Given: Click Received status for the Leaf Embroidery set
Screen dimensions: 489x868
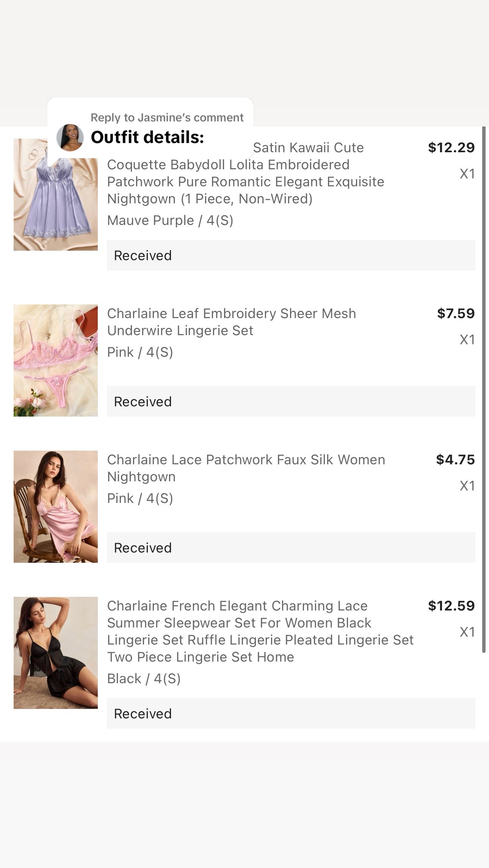Looking at the screenshot, I should pos(291,401).
